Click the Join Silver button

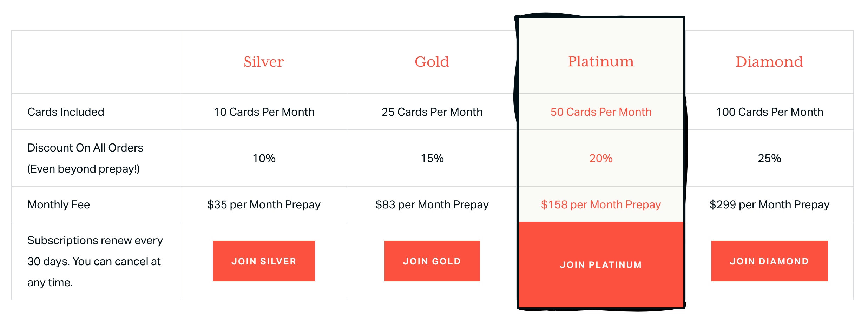tap(264, 261)
